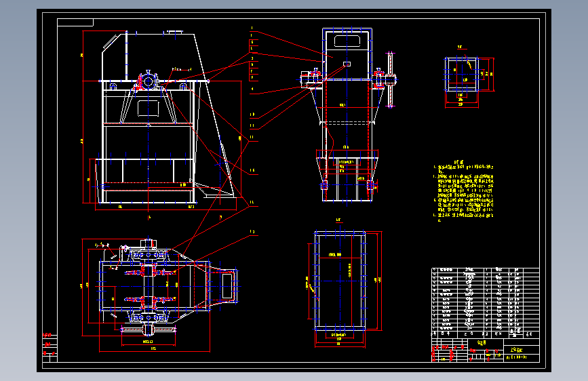Select the belt pulley on the side view

coord(391,79)
